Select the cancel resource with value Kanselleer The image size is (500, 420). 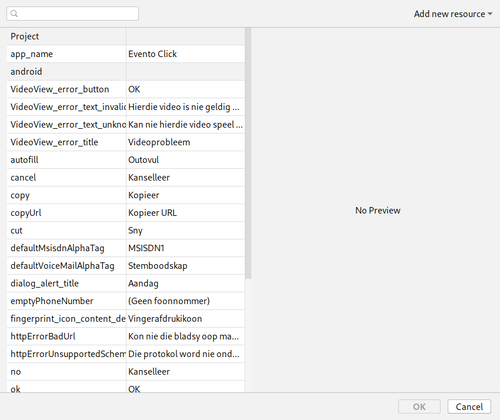tap(126, 178)
